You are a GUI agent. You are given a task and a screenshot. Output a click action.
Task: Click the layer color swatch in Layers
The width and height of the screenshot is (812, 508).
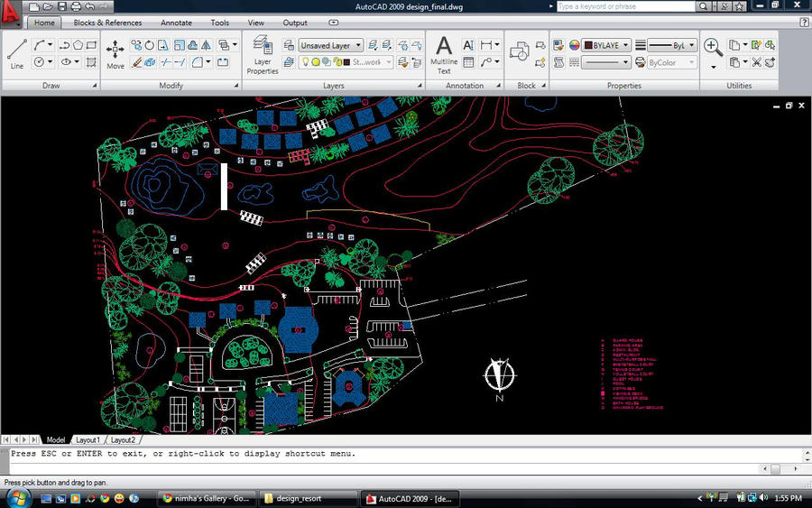347,62
